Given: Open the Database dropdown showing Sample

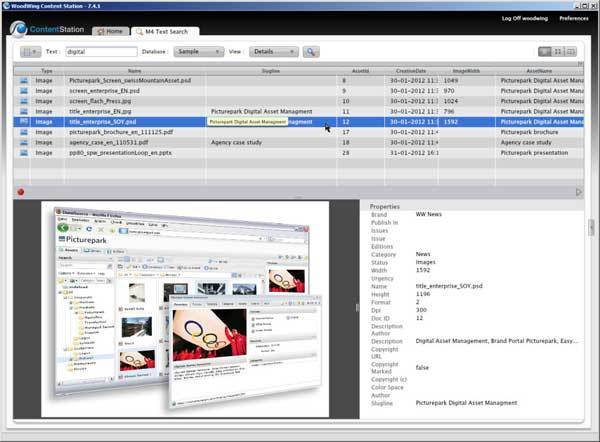Looking at the screenshot, I should coord(199,52).
